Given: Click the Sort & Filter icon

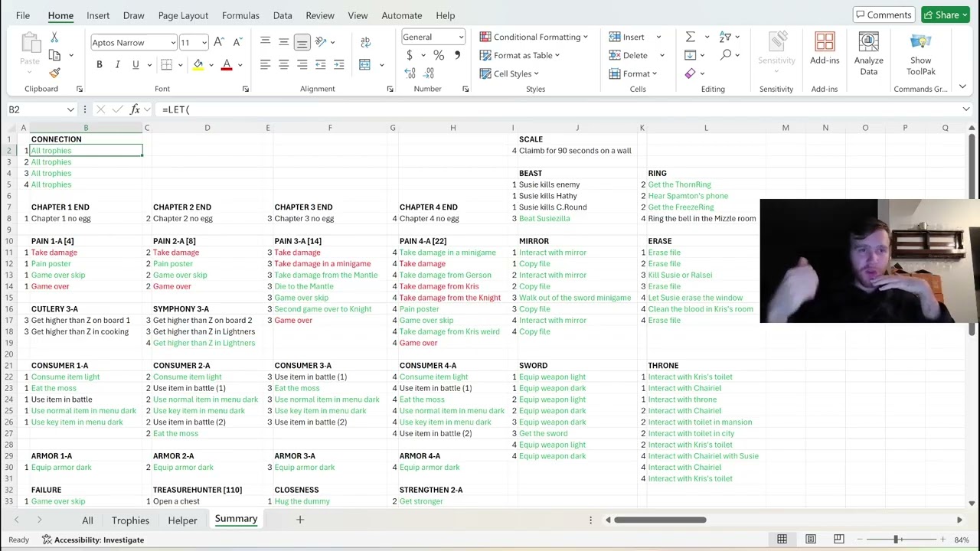Looking at the screenshot, I should pos(726,37).
